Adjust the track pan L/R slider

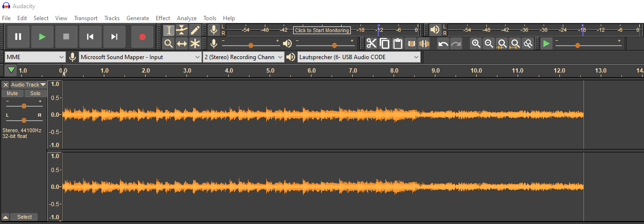pyautogui.click(x=24, y=120)
